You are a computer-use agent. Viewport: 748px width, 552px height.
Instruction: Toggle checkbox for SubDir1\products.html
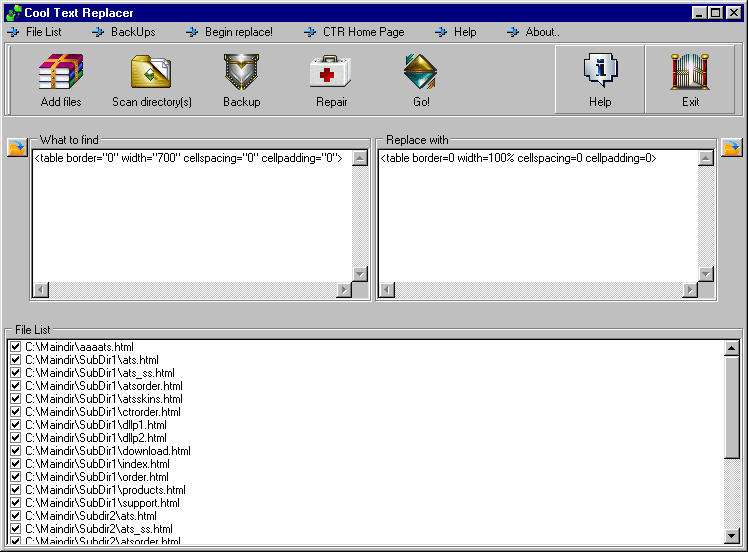[x=15, y=490]
